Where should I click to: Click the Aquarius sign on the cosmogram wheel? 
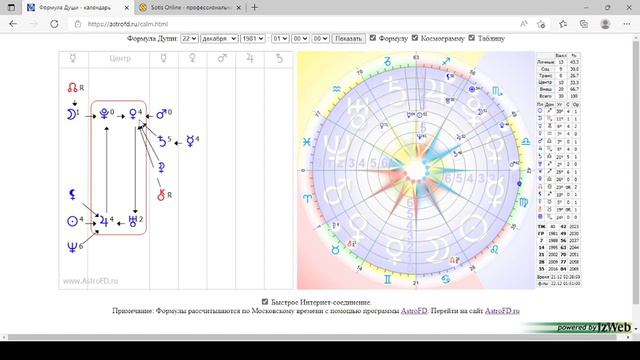pos(337,89)
